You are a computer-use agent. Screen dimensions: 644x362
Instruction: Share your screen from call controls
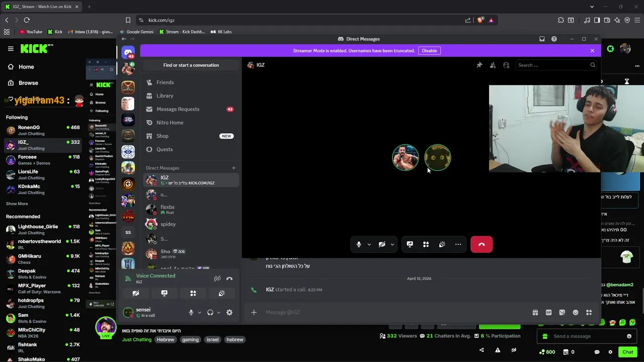[410, 244]
